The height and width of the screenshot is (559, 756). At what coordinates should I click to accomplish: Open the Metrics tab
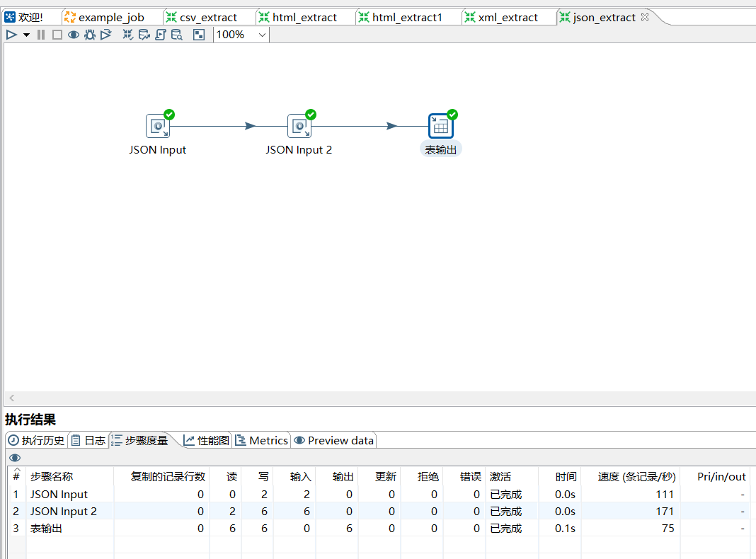coord(262,440)
